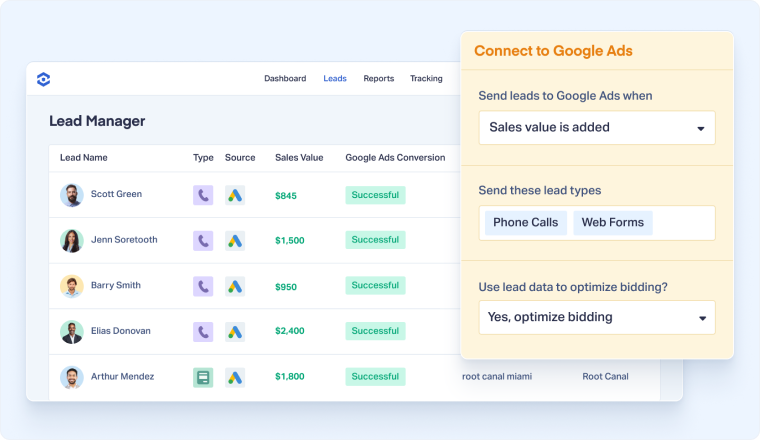760x440 pixels.
Task: Click web form type icon for Arthur Mendez
Action: (x=203, y=377)
